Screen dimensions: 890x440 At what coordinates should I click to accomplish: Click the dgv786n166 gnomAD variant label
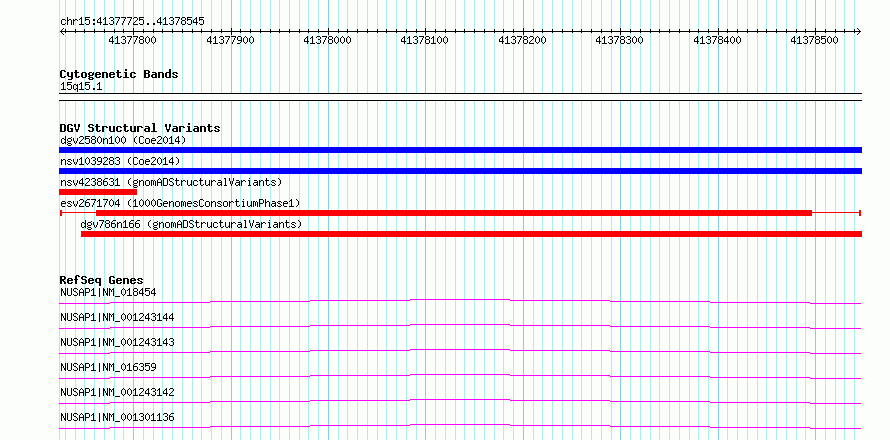tap(191, 224)
